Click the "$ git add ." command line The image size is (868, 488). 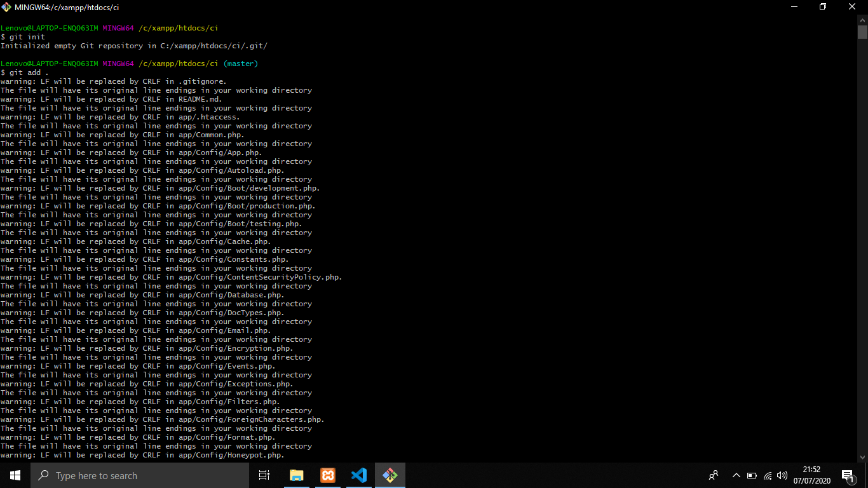(25, 72)
